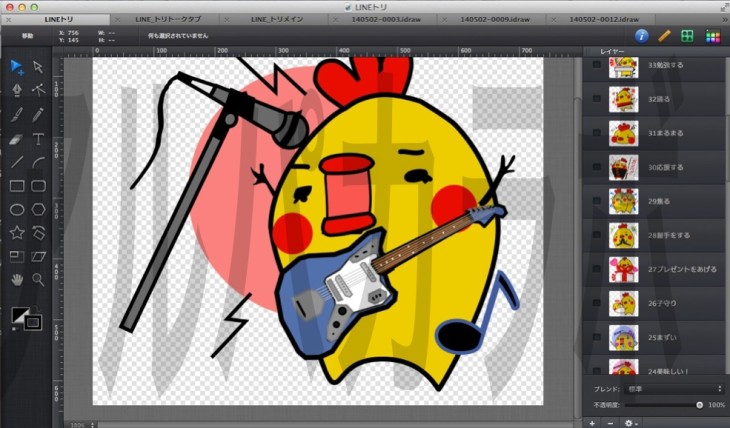Toggle checkbox for layer 32踊る
This screenshot has width=730, height=428.
pyautogui.click(x=596, y=99)
